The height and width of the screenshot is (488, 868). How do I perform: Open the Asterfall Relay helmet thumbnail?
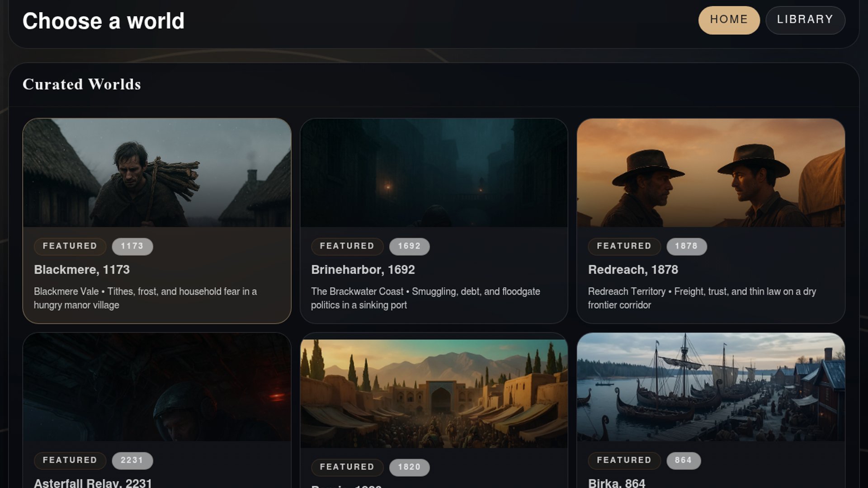(157, 387)
